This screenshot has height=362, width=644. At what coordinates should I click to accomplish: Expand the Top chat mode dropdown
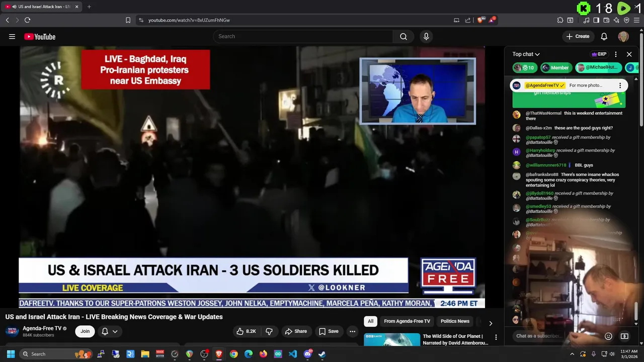click(526, 54)
